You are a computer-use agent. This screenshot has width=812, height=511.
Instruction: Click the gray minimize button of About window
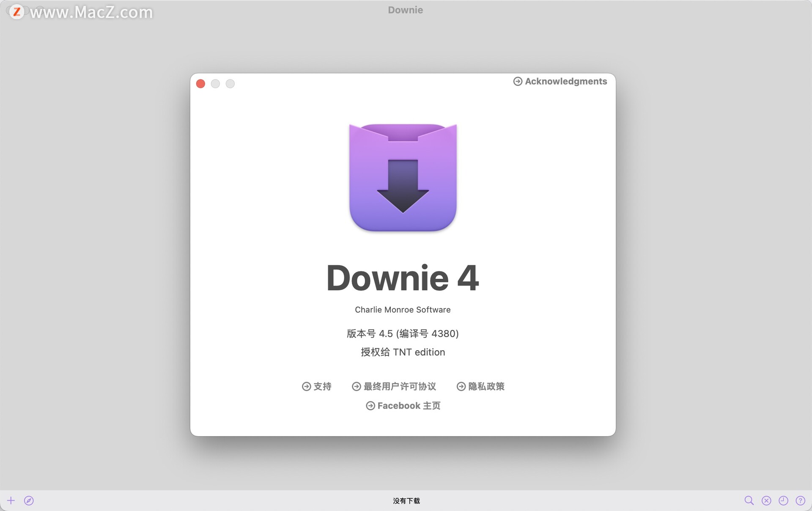(215, 84)
